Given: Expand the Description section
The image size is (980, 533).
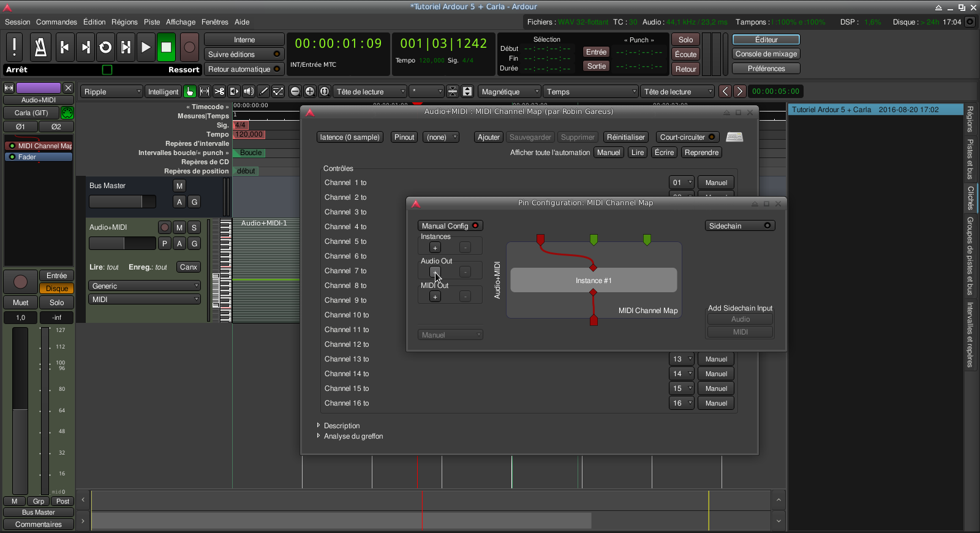Looking at the screenshot, I should tap(318, 425).
